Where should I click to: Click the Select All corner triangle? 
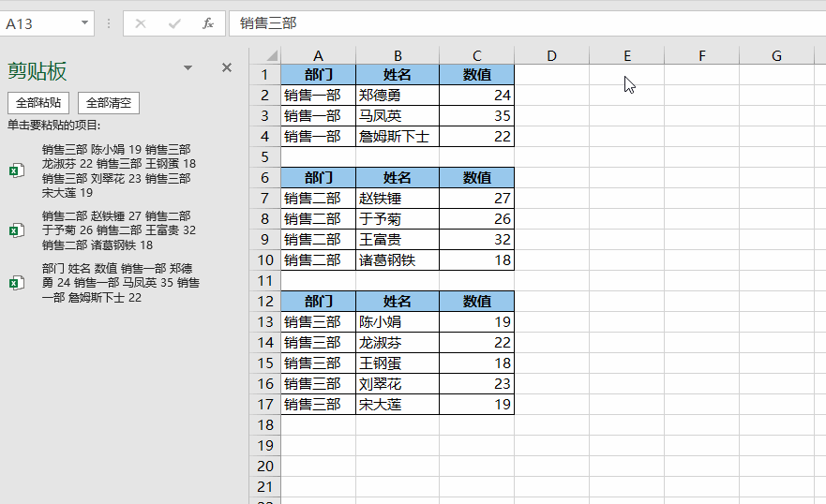tap(271, 56)
